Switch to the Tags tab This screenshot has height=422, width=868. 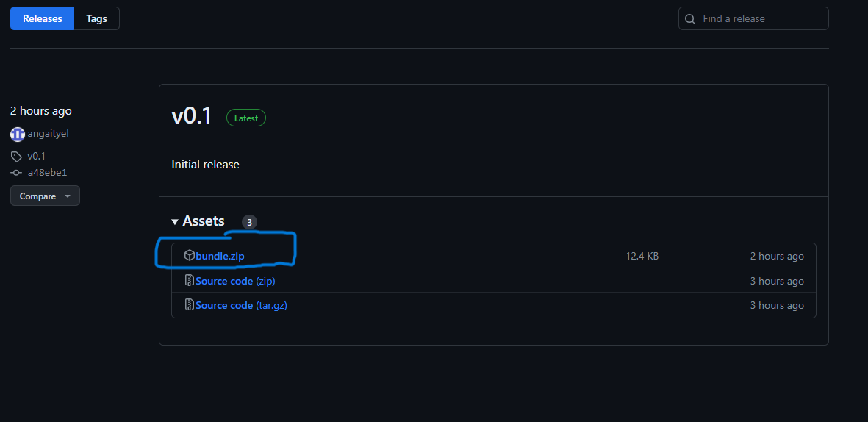coord(96,18)
